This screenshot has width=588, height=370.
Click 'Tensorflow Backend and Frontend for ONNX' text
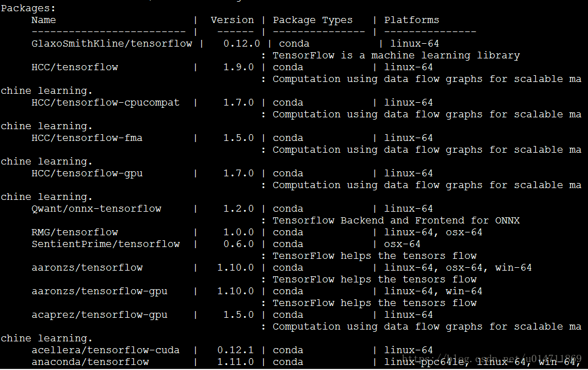[396, 220]
